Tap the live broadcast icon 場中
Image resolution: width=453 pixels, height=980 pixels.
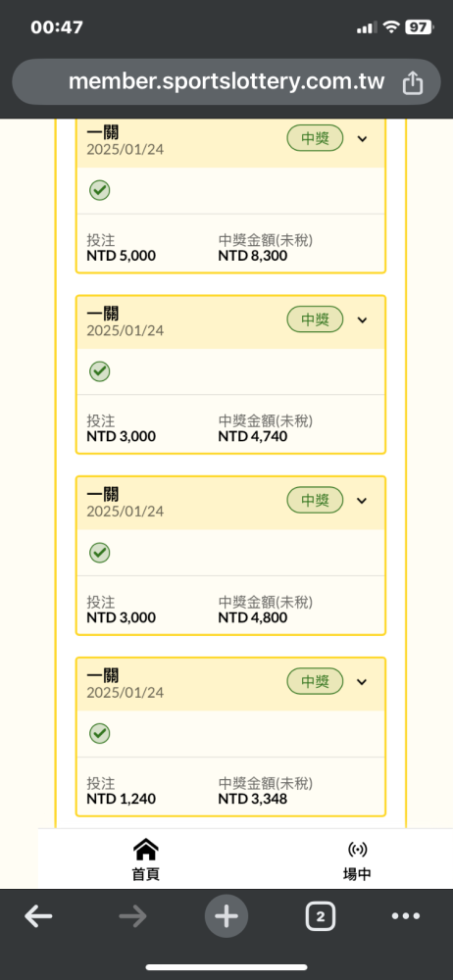[357, 860]
